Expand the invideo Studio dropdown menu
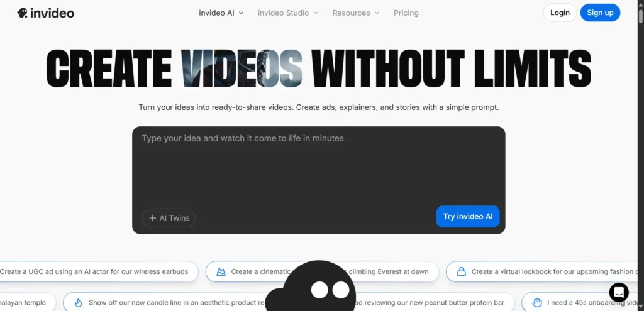Screen dimensions: 644x311 pos(287,13)
